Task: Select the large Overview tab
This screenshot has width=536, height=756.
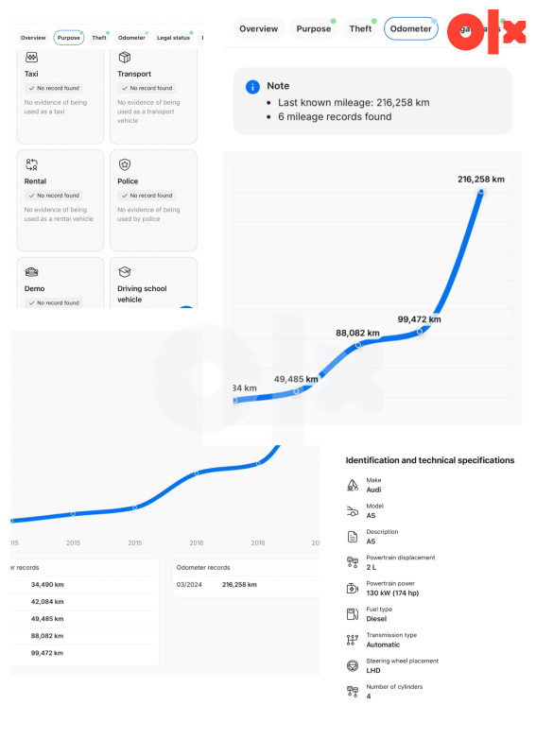Action: (x=259, y=29)
